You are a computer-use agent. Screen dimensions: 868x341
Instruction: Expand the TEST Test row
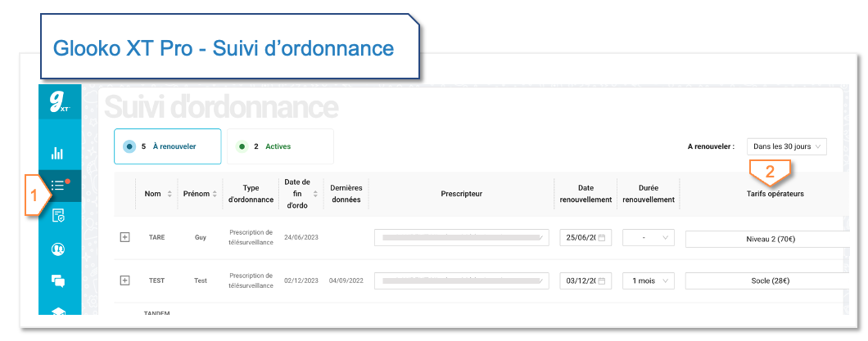point(125,280)
